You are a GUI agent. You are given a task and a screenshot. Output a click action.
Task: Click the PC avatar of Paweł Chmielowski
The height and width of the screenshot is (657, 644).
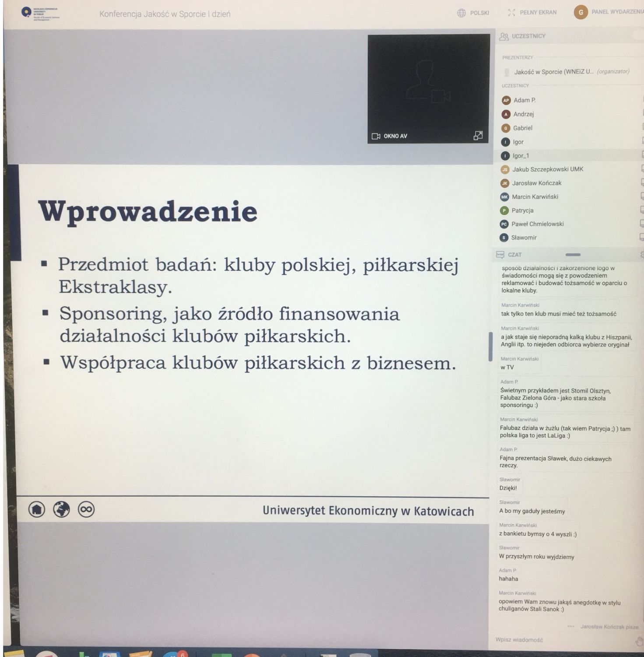click(x=504, y=224)
